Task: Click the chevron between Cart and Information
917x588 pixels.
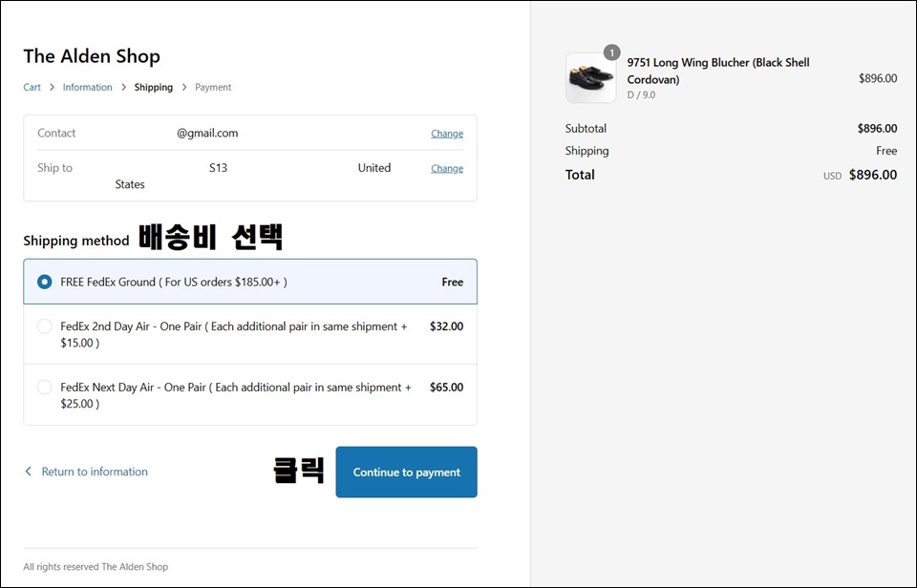Action: coord(52,87)
